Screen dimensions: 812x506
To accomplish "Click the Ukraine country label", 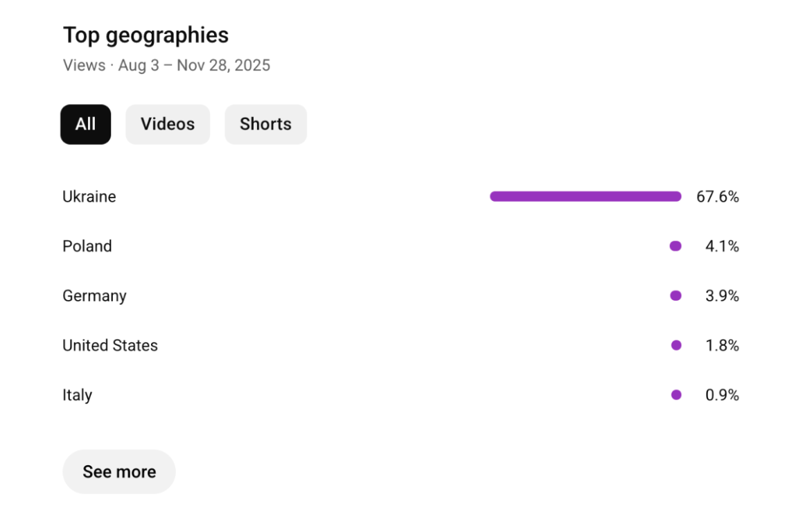I will (89, 196).
